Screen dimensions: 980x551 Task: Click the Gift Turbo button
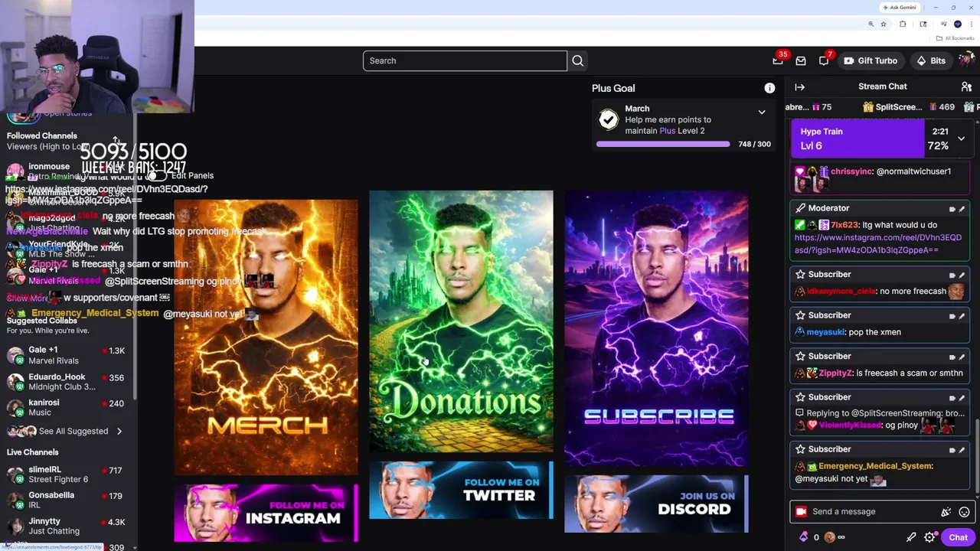pos(870,60)
